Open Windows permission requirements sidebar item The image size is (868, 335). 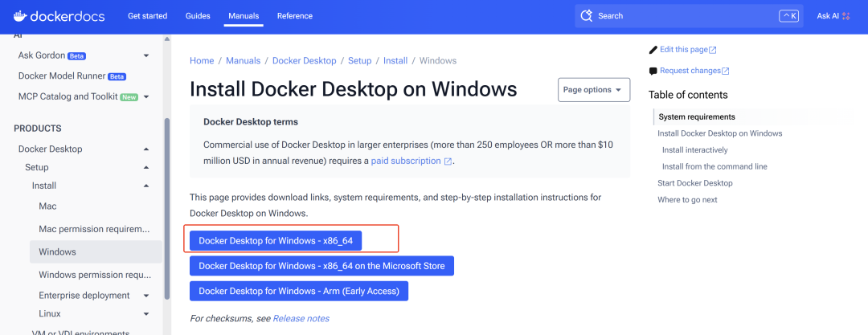(x=94, y=275)
